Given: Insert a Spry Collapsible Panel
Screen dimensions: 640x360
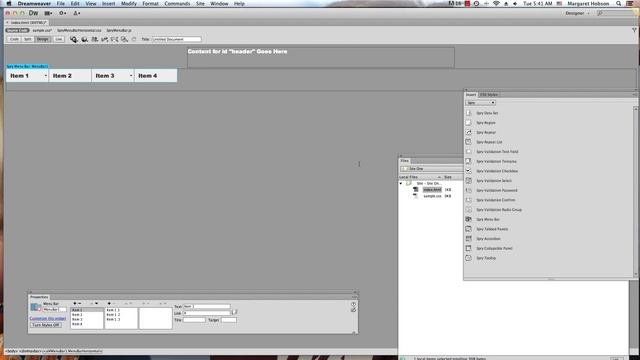Looking at the screenshot, I should (x=494, y=249).
